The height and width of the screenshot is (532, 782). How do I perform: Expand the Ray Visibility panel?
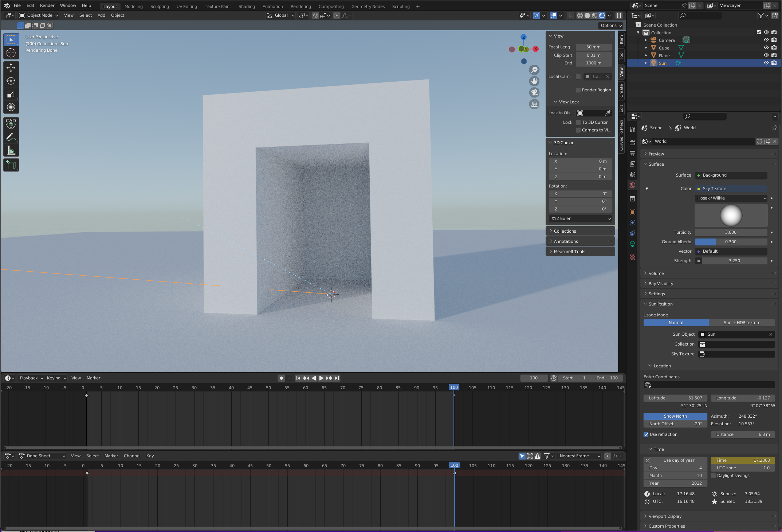click(661, 284)
